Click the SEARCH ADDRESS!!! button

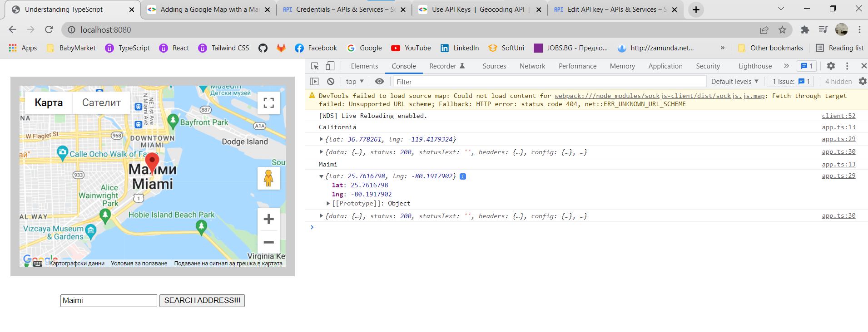202,301
